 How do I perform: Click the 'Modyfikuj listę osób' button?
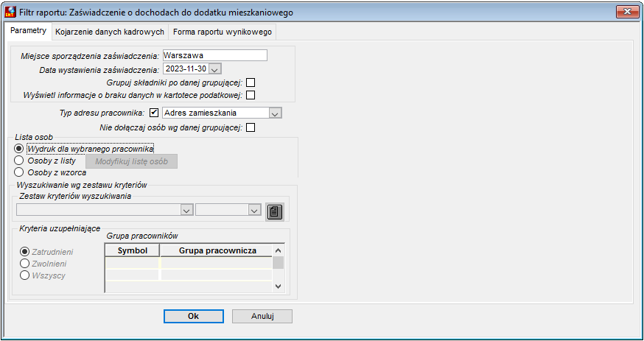131,162
